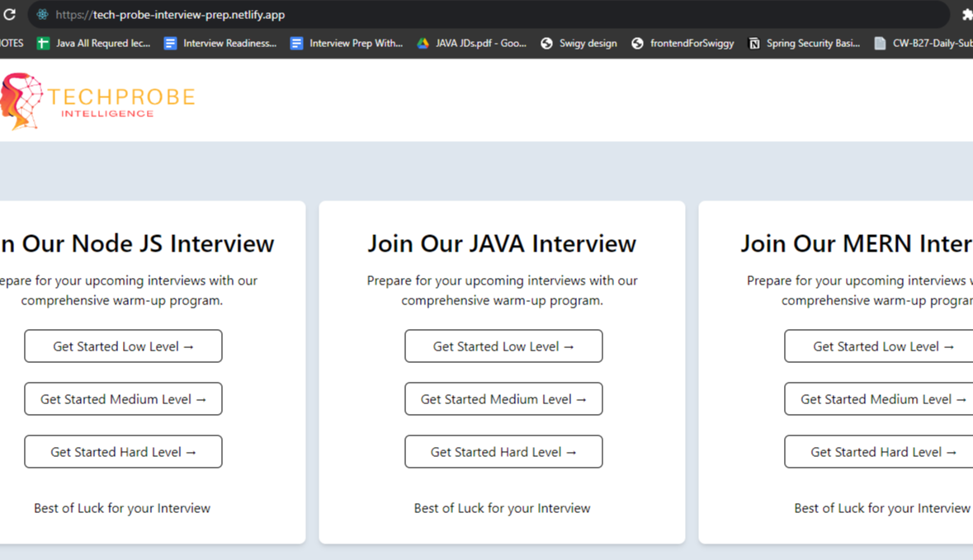Start Node JS Hard Level interview

tap(124, 451)
